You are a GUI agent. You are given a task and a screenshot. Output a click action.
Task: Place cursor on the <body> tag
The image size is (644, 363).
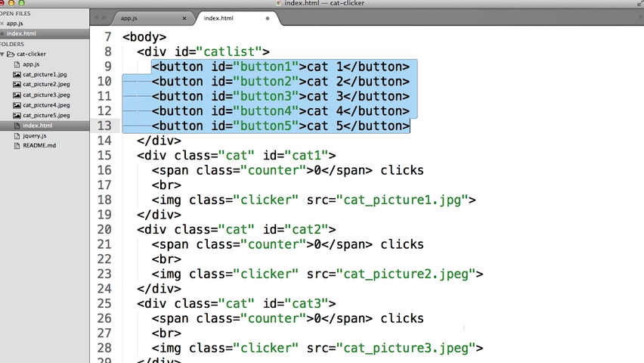pos(144,37)
